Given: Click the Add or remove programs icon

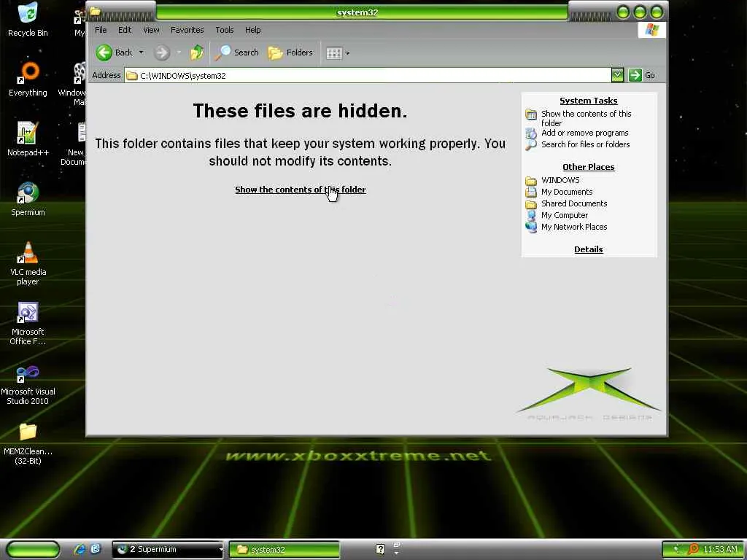Looking at the screenshot, I should (x=531, y=133).
